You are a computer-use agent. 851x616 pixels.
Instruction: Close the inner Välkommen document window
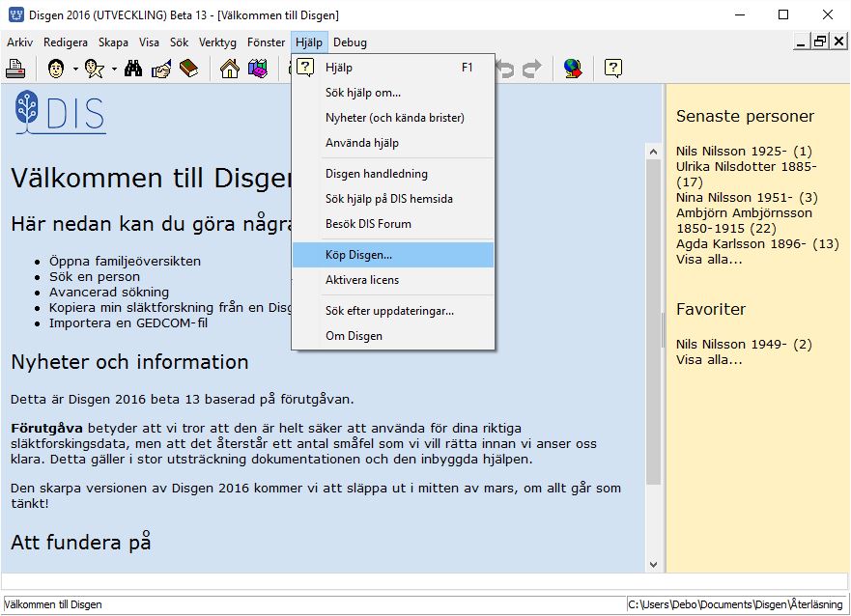click(x=838, y=42)
